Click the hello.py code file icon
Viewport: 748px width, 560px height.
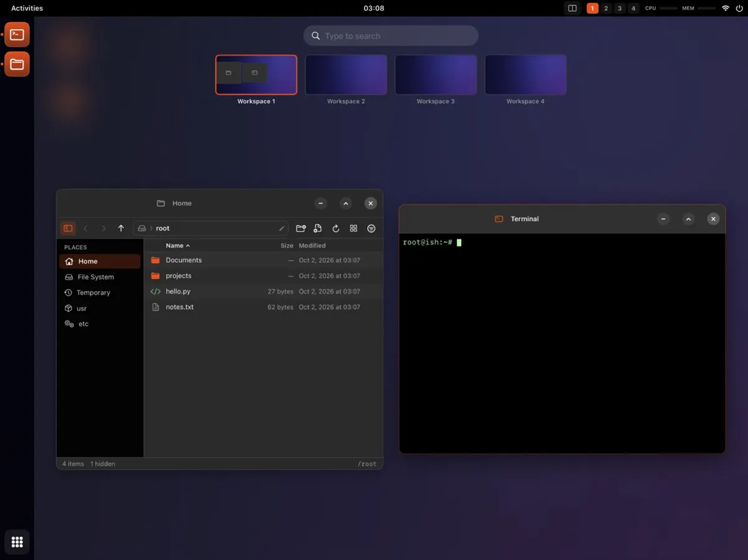click(156, 292)
